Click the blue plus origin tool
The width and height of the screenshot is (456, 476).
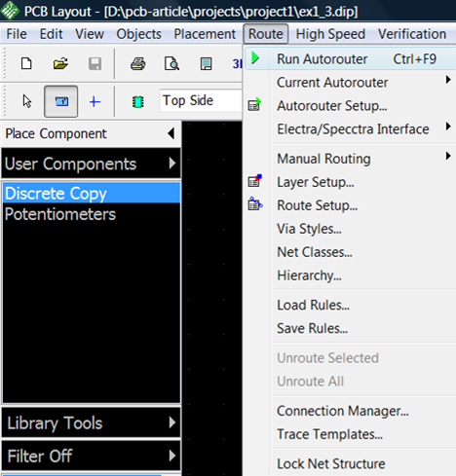(95, 102)
